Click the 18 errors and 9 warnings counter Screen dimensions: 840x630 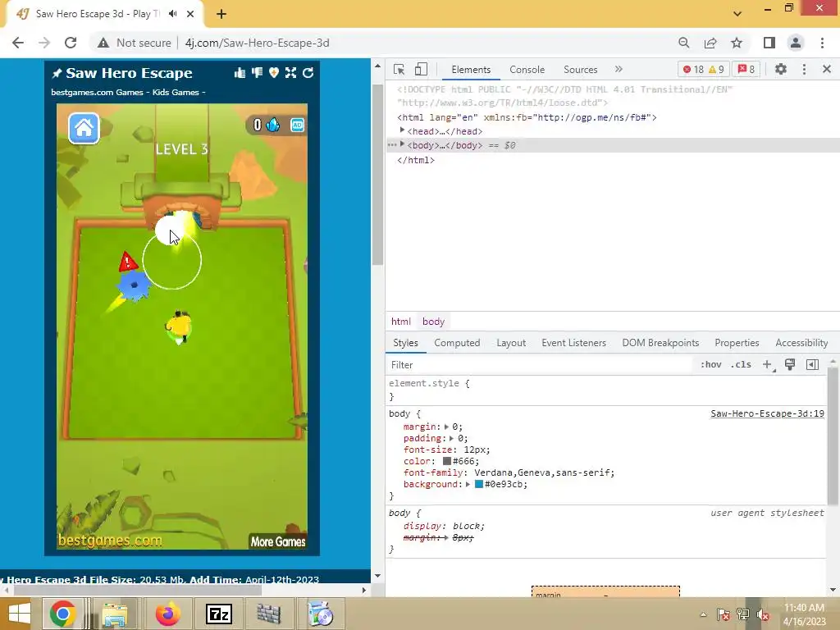[703, 69]
